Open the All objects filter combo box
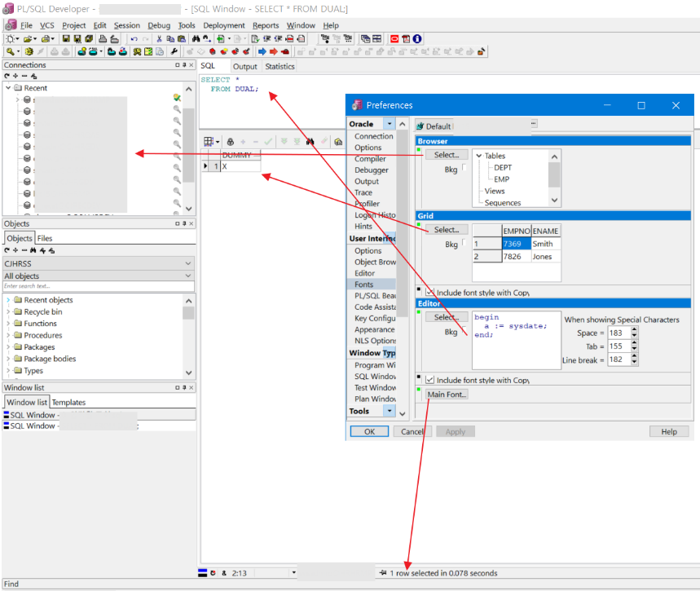The height and width of the screenshot is (591, 700). [99, 276]
